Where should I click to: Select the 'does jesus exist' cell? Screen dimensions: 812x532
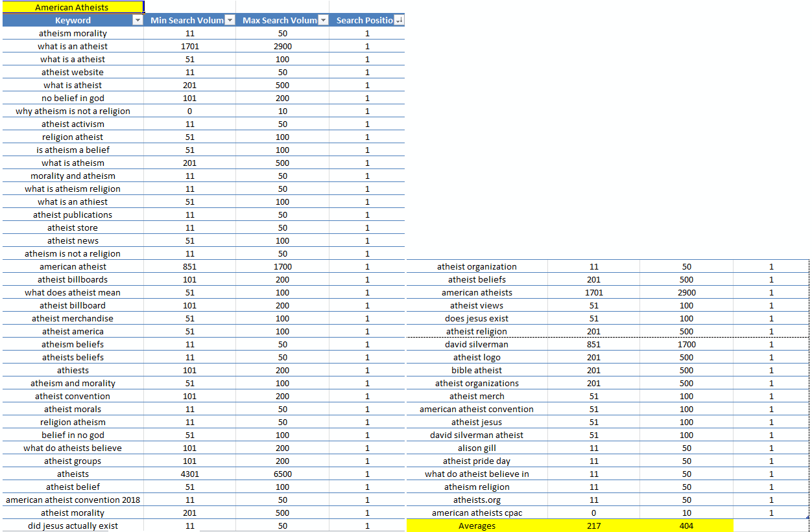point(477,318)
